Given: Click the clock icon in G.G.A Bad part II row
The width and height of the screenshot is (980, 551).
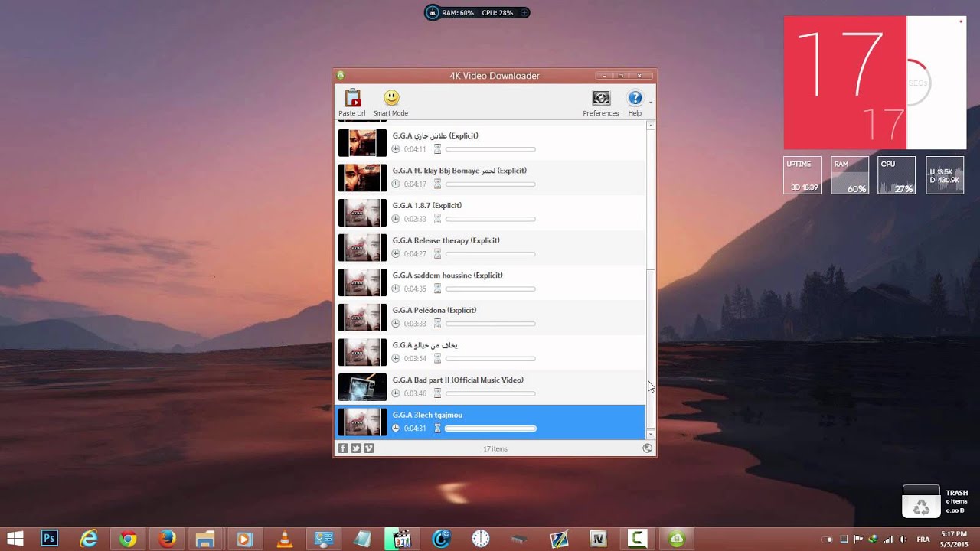Looking at the screenshot, I should coord(396,393).
